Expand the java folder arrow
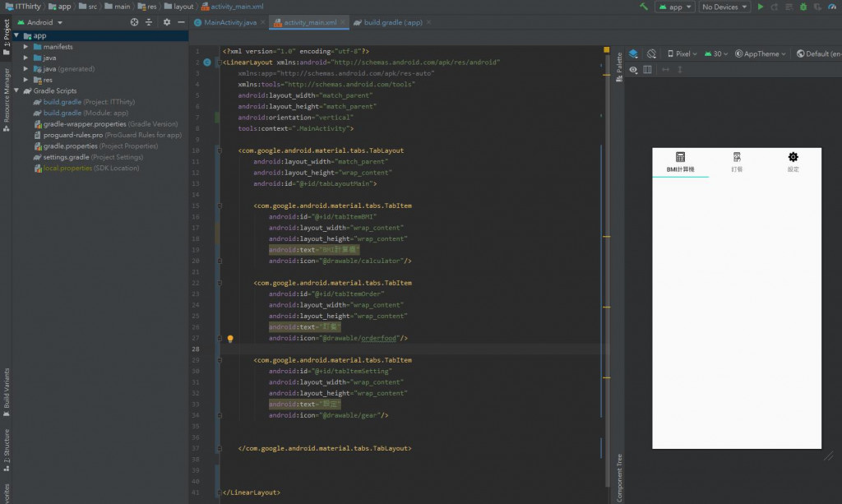 point(25,58)
